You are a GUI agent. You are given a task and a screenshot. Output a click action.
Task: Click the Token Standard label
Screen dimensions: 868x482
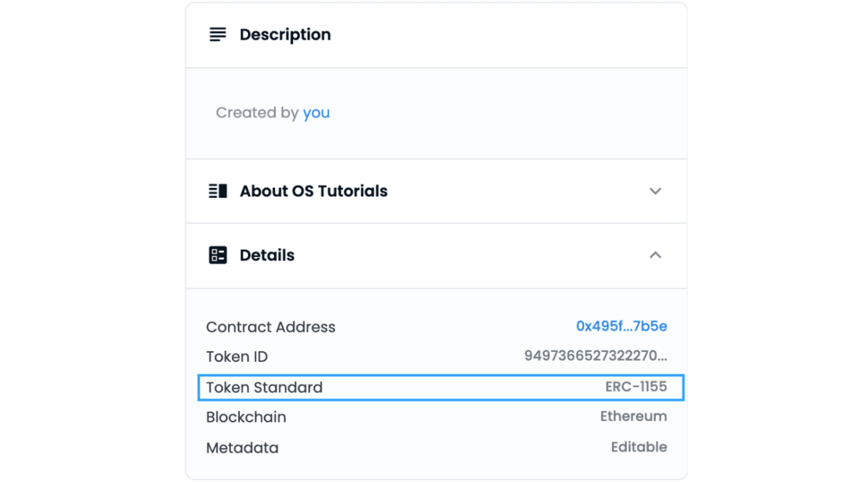(x=264, y=388)
